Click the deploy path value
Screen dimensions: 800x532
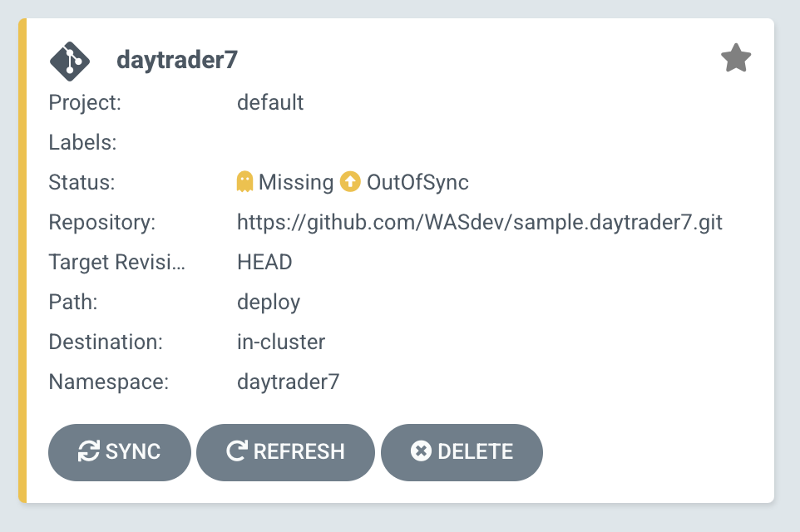click(x=269, y=303)
